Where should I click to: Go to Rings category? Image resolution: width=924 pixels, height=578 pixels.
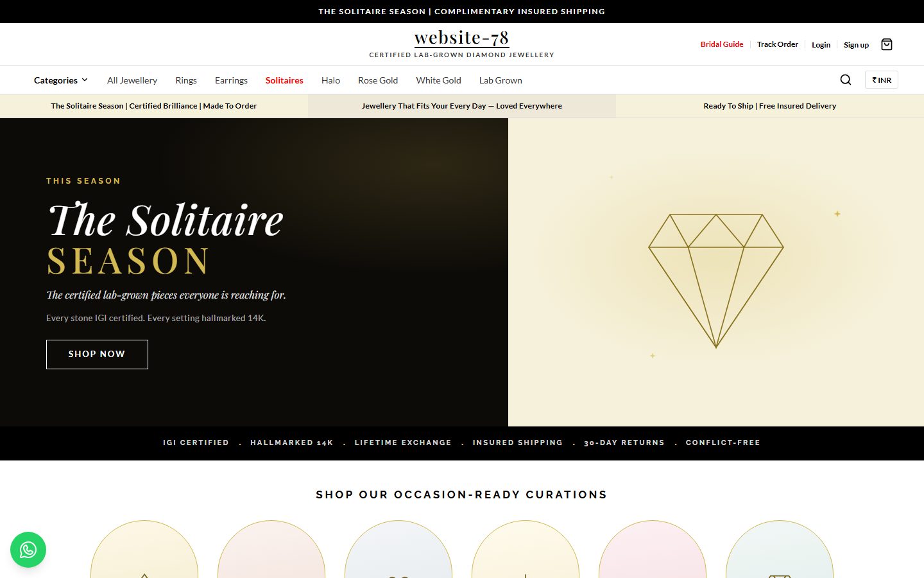(x=186, y=80)
